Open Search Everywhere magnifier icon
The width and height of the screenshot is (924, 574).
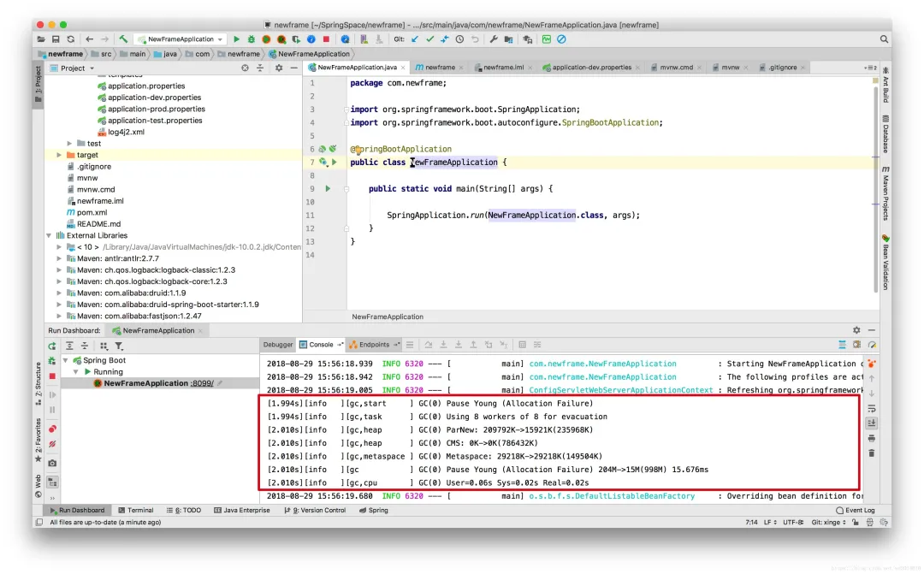click(x=884, y=38)
